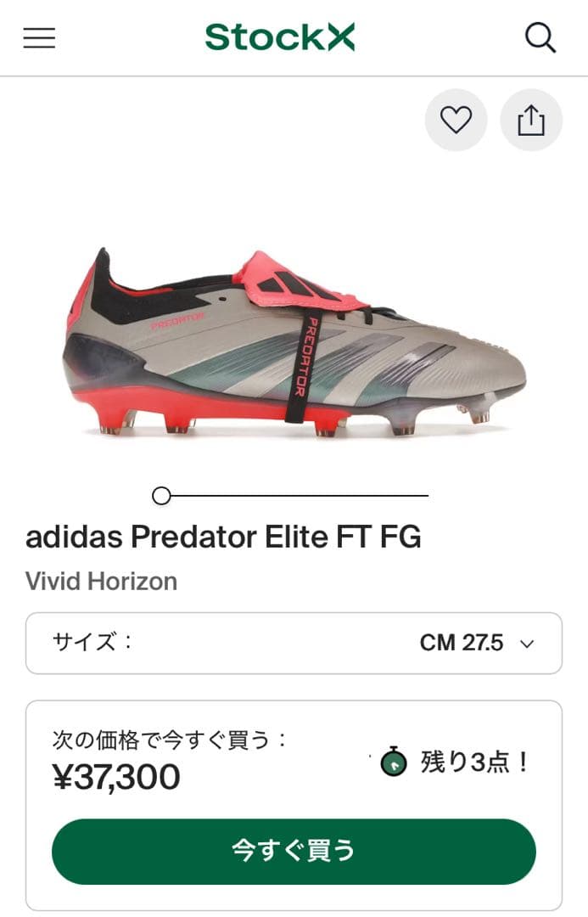This screenshot has width=588, height=917.
Task: Open the サイズ size dropdown
Action: tap(293, 643)
